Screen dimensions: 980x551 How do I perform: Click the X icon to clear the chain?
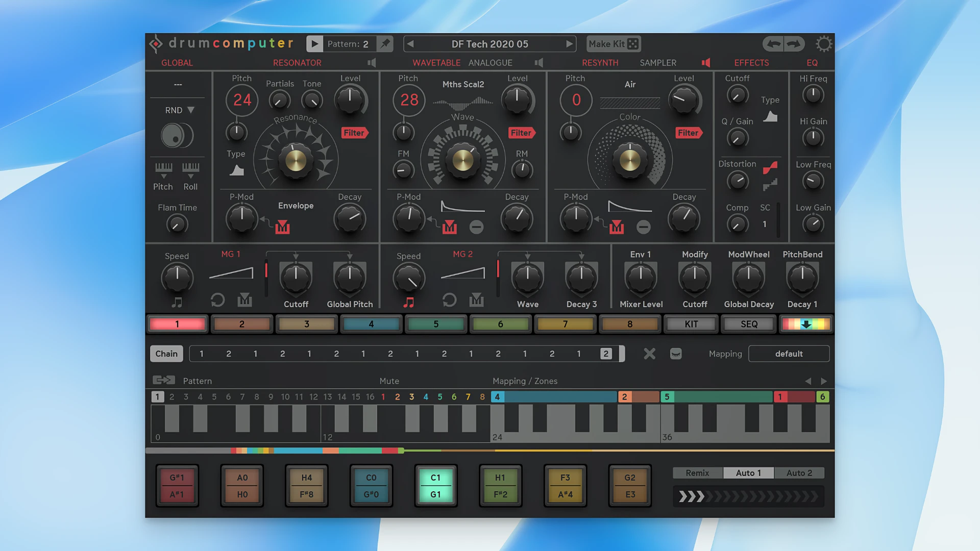649,354
